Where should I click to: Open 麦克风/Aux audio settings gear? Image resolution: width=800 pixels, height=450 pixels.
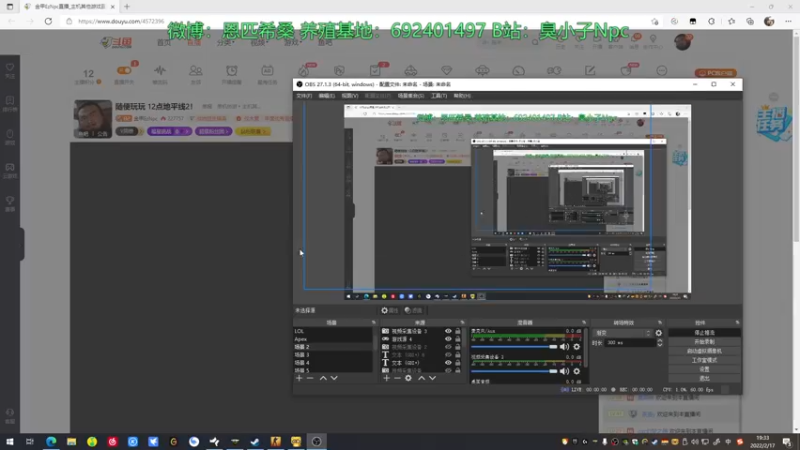pos(577,347)
